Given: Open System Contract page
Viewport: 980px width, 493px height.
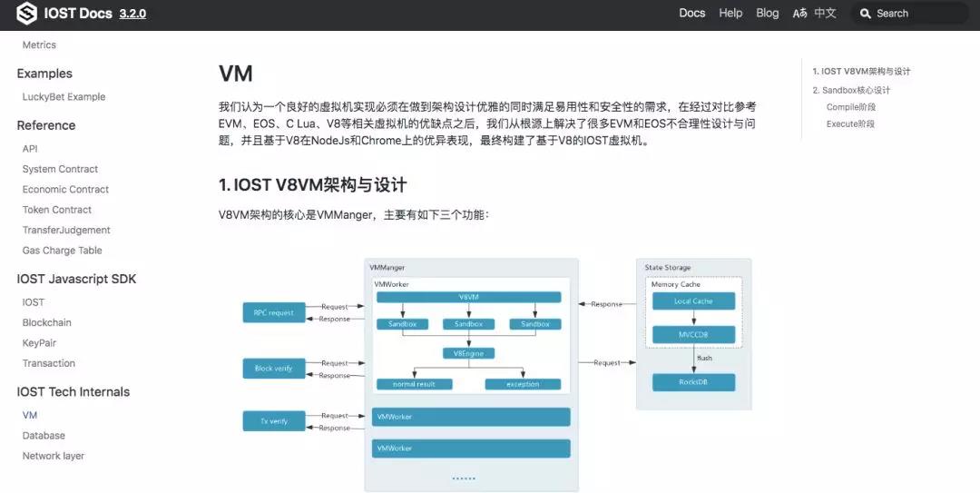Looking at the screenshot, I should [60, 169].
